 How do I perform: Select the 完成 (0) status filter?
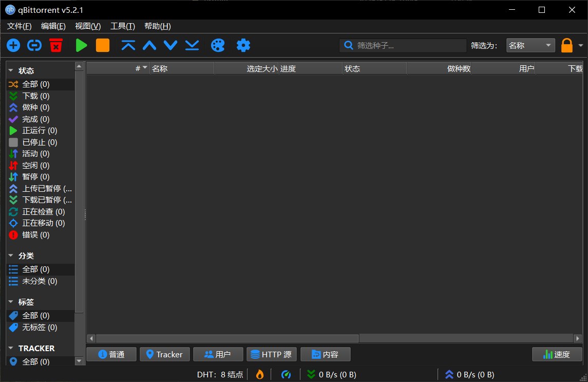pyautogui.click(x=41, y=119)
